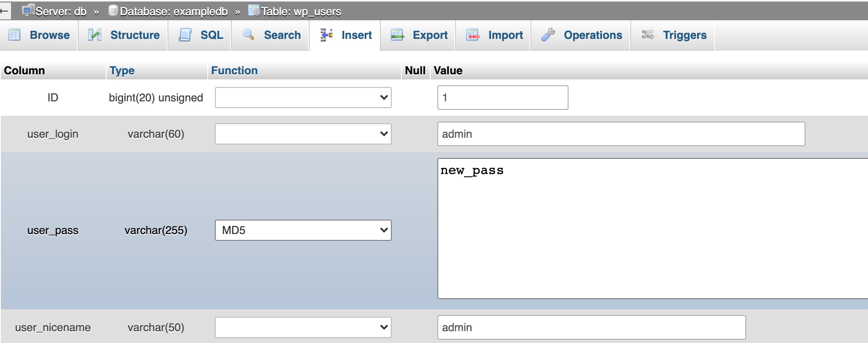Click the varchar(50) type text
The image size is (868, 343).
tap(156, 327)
